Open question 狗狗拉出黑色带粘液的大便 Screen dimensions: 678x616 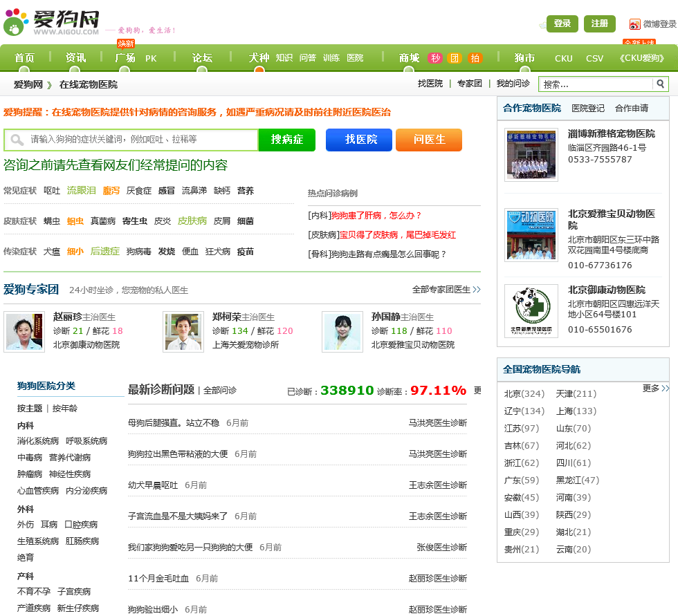click(178, 454)
